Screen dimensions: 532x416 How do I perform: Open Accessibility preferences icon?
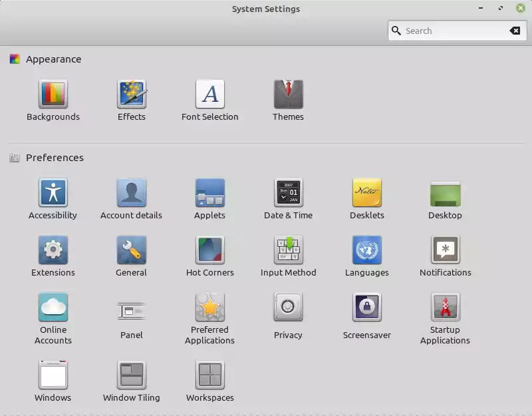(53, 192)
